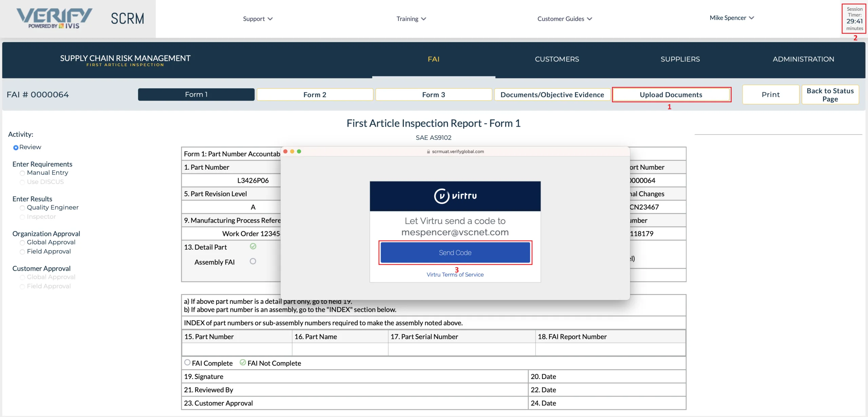Go to the CUSTOMERS tab

pyautogui.click(x=557, y=59)
